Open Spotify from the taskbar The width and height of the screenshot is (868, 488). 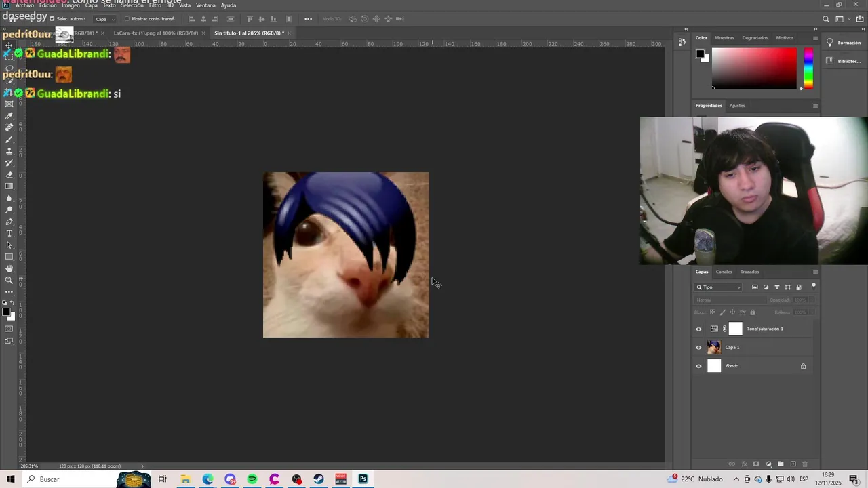(252, 479)
